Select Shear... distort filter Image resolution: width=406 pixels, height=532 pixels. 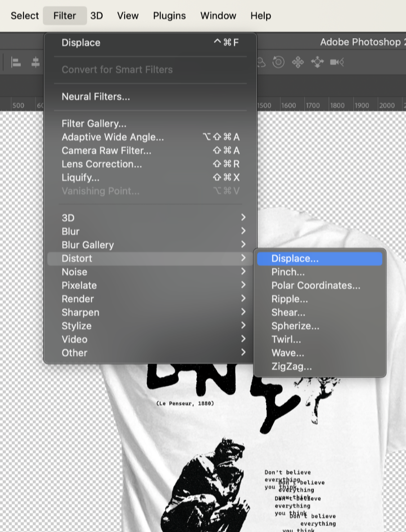[x=320, y=313]
